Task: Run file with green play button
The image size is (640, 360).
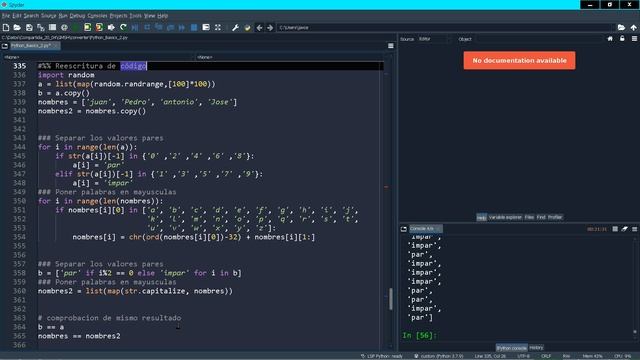Action: click(76, 27)
